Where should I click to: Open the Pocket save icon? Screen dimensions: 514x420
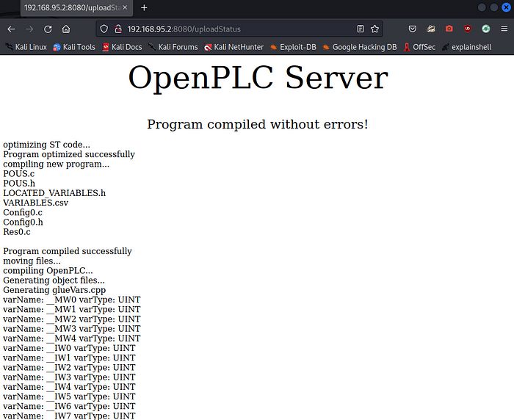coord(413,29)
